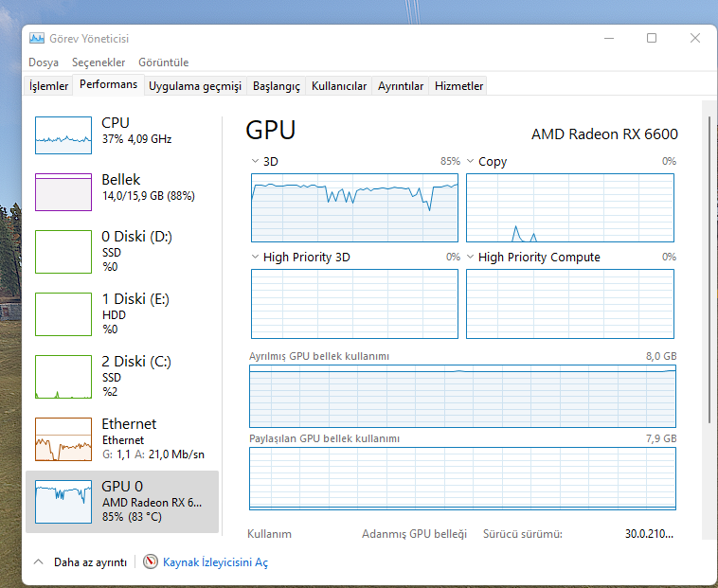718x588 pixels.
Task: Click the Daha az ayrıntı label
Action: (x=90, y=562)
